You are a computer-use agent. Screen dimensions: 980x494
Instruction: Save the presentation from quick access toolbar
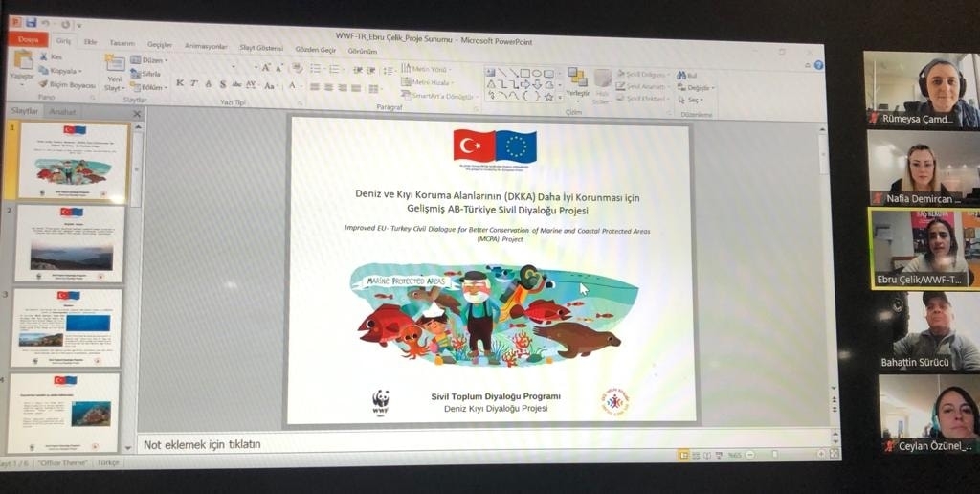tap(32, 23)
